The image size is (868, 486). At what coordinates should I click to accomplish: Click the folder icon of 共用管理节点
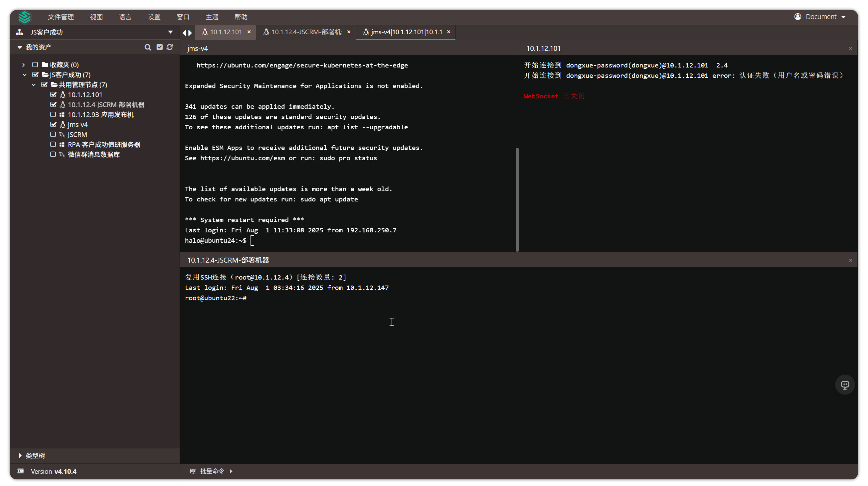click(x=54, y=84)
